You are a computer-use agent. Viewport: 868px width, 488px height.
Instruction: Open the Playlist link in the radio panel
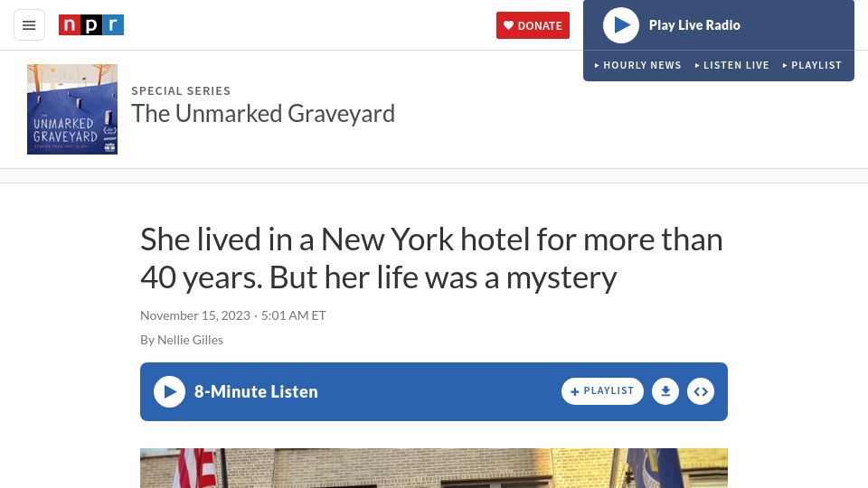(812, 65)
